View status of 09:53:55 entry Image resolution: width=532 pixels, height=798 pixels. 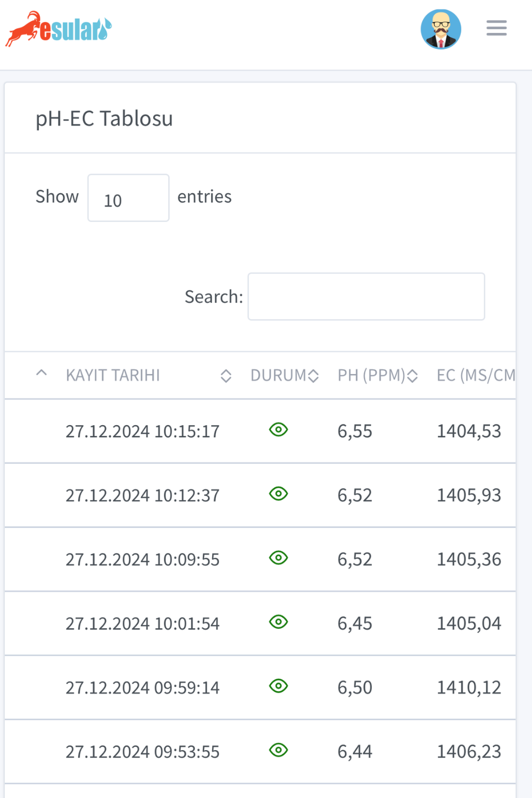[278, 750]
